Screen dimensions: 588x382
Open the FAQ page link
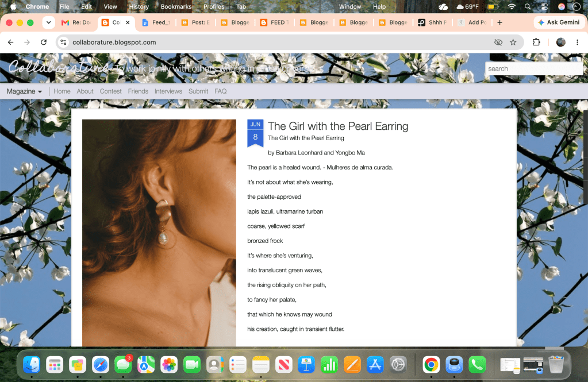221,91
